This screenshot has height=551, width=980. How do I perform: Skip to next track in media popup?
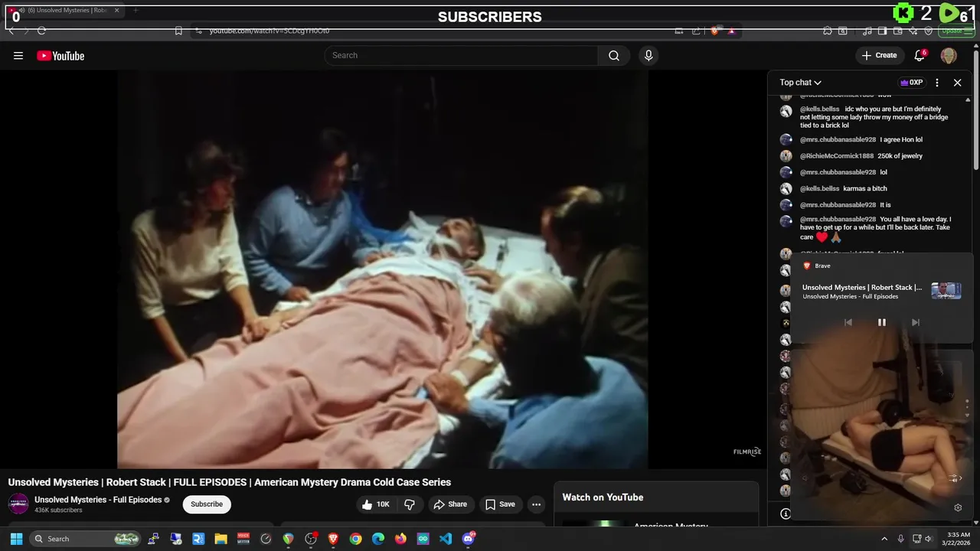(916, 322)
